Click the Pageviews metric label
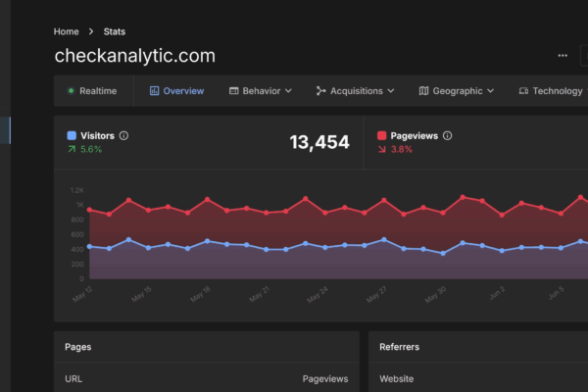Viewport: 588px width, 392px height. click(x=414, y=136)
